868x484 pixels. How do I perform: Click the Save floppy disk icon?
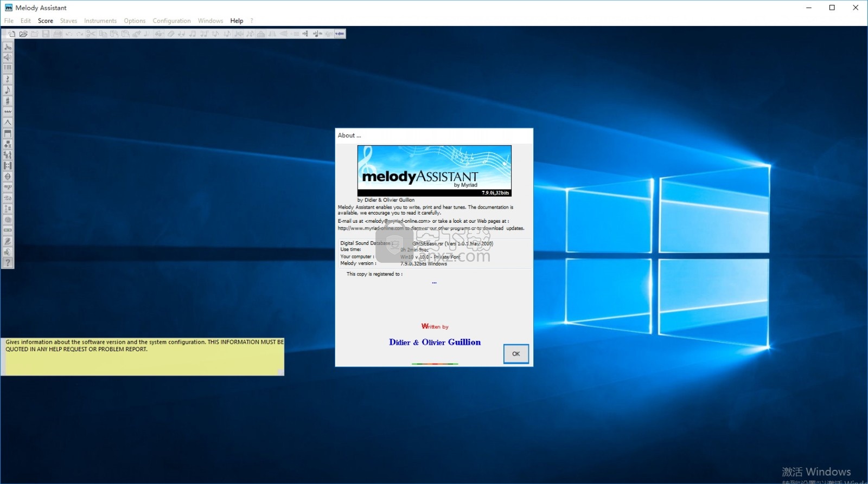(x=46, y=34)
